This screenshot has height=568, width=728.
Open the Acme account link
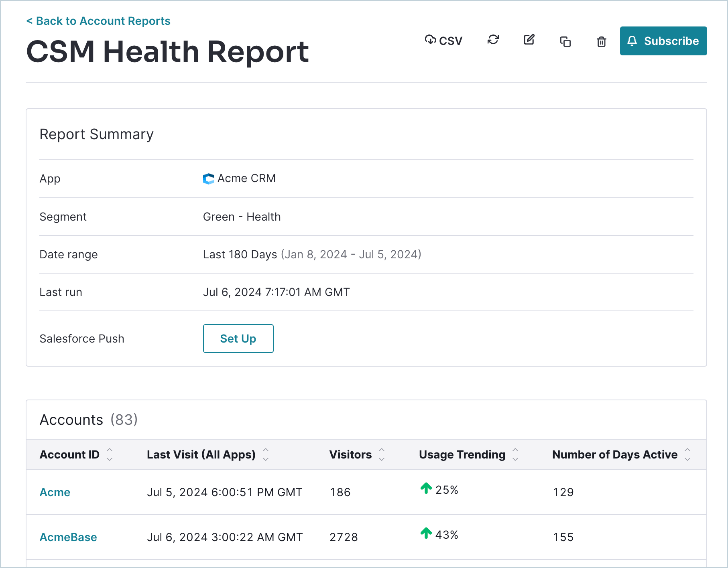click(55, 492)
